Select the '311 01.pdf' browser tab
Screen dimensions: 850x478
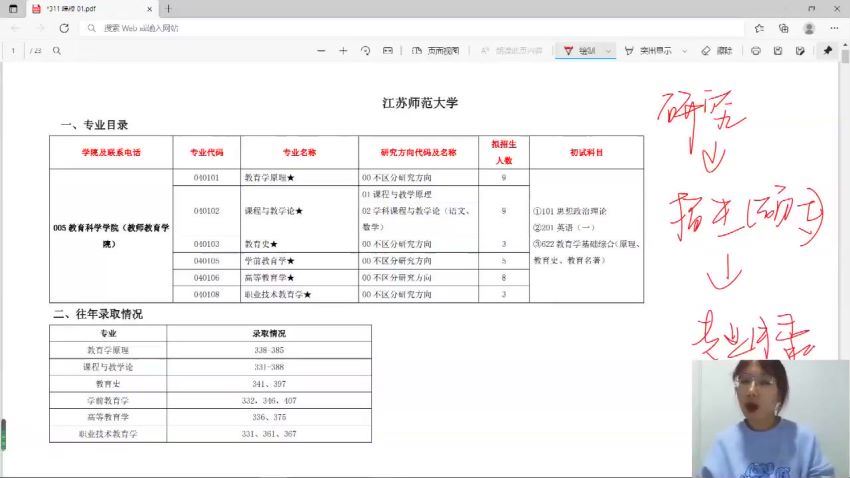92,9
